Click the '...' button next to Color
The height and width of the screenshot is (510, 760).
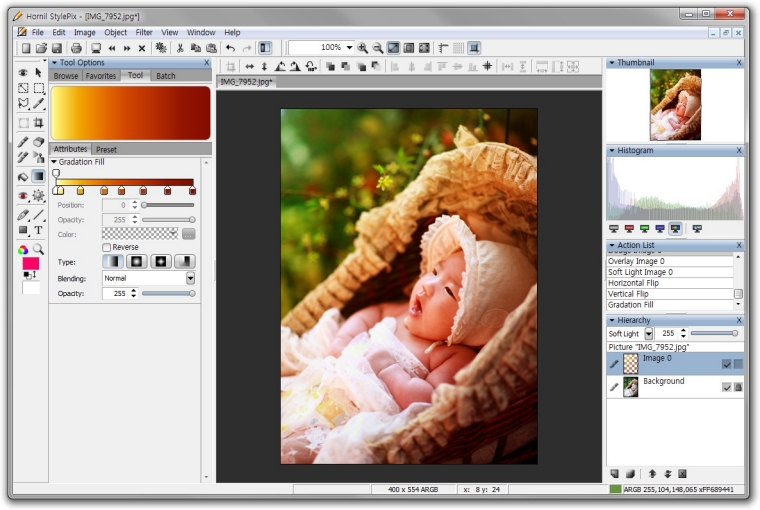click(x=189, y=235)
